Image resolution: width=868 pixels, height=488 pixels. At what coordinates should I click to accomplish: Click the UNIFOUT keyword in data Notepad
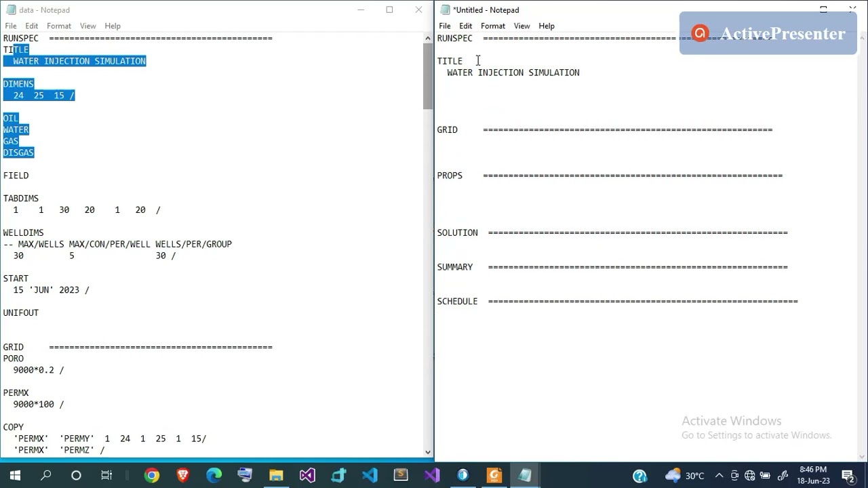pos(21,312)
